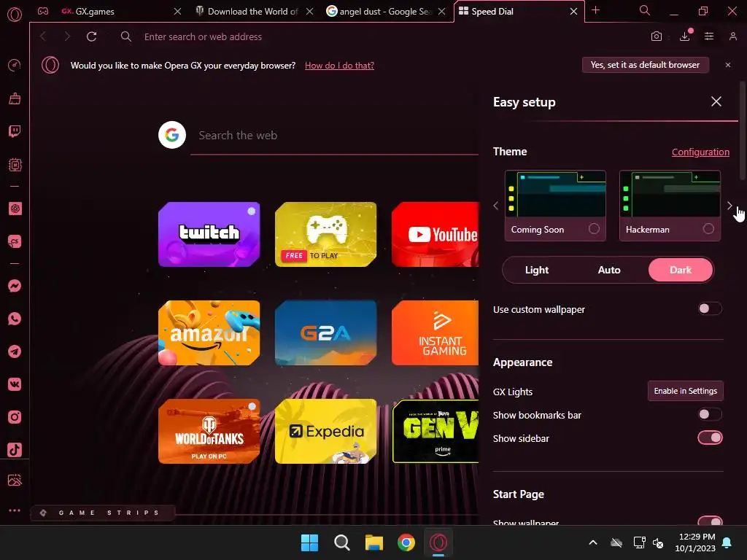Close the angel dust Google tab
This screenshot has height=560, width=747.
pyautogui.click(x=441, y=11)
